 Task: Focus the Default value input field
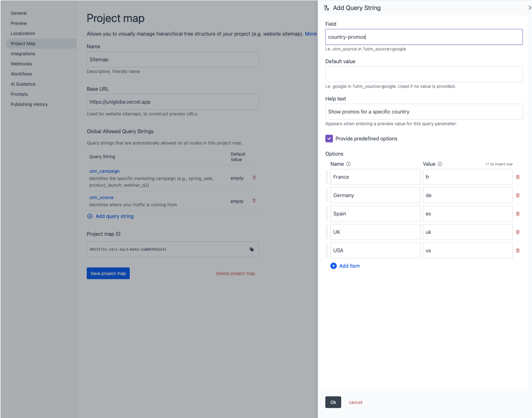(423, 74)
